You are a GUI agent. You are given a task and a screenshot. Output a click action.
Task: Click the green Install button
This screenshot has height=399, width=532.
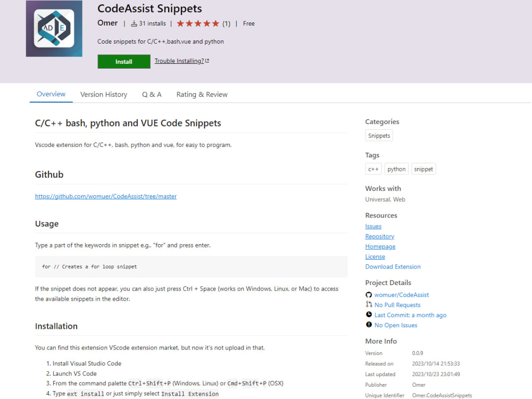123,61
